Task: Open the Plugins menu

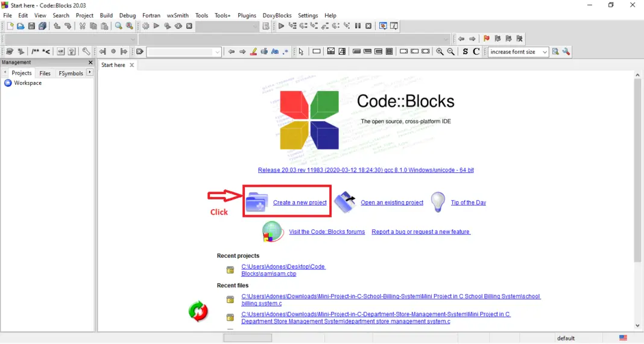Action: coord(247,15)
